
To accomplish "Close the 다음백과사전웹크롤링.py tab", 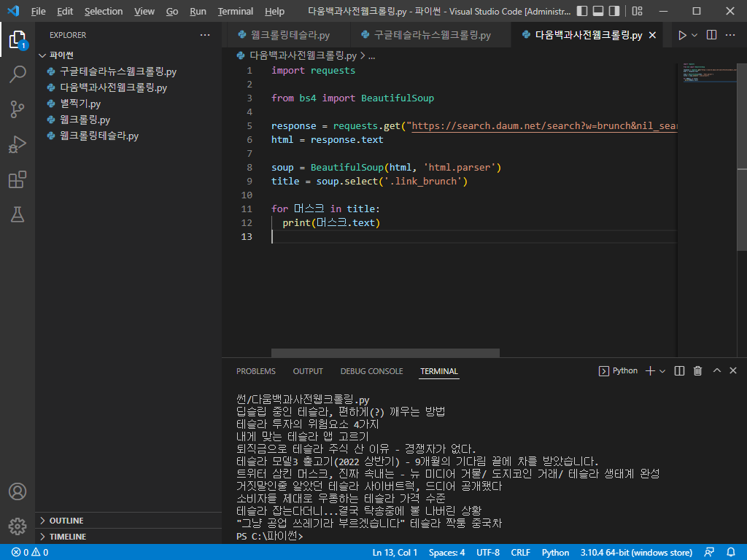I will (x=653, y=35).
